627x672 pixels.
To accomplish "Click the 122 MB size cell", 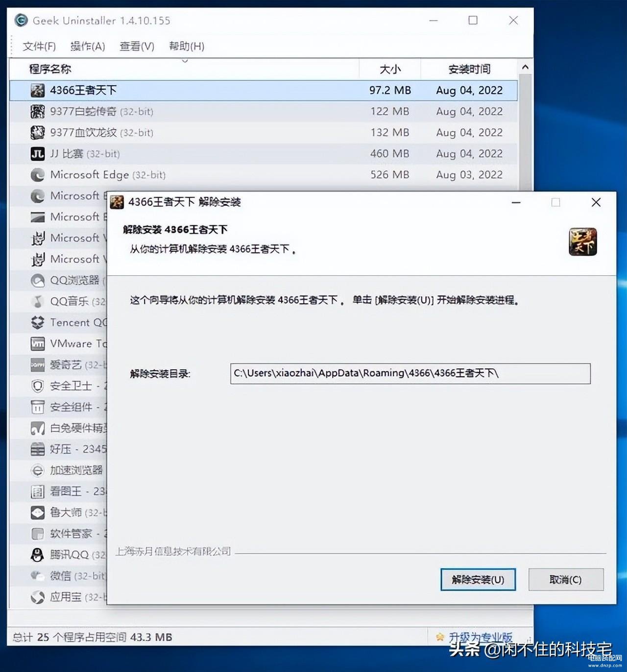I will 390,111.
